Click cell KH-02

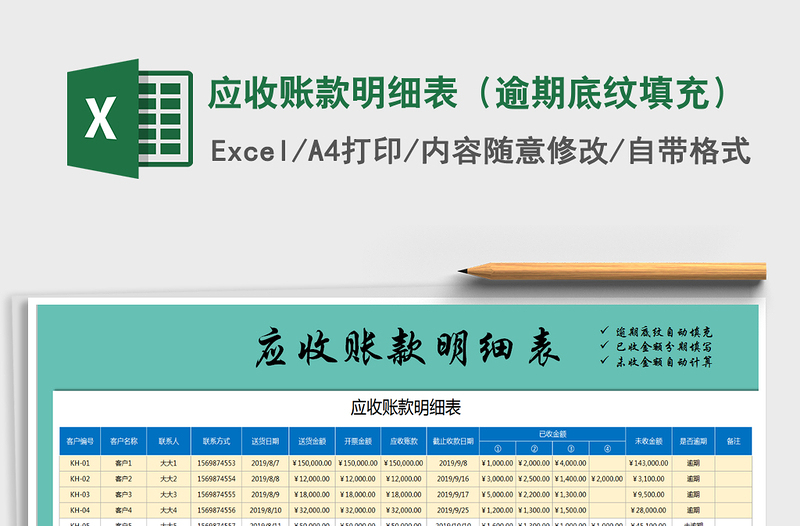click(x=80, y=479)
